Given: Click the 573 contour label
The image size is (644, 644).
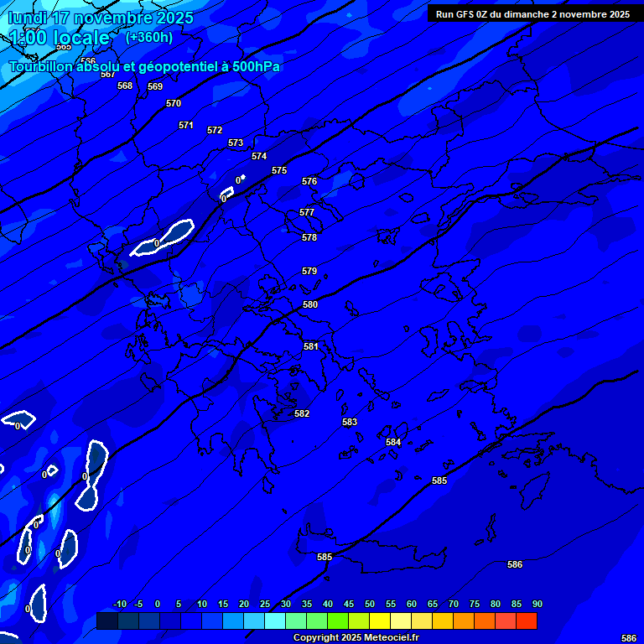Looking at the screenshot, I should point(236,143).
